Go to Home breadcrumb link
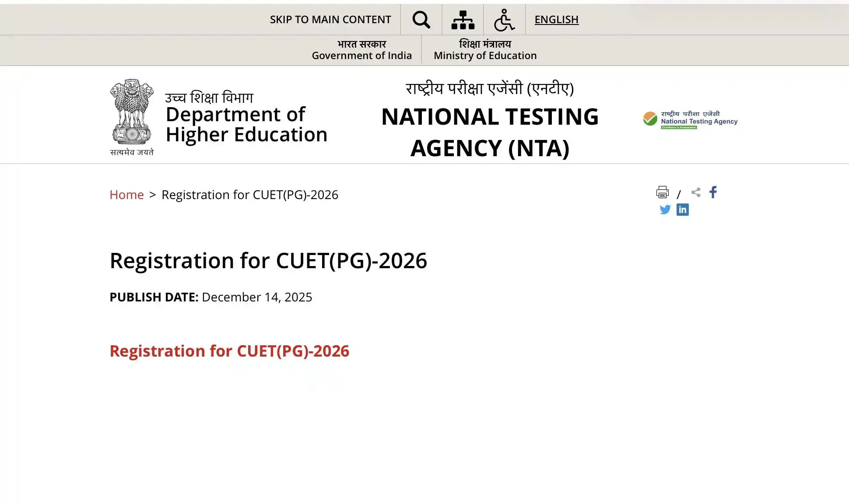 click(x=126, y=195)
